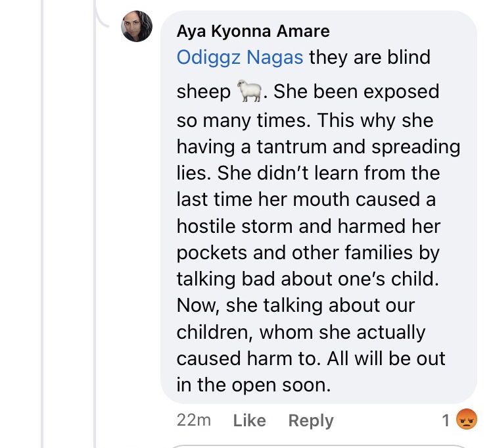Click the line "having a tantrum and spreading"
The height and width of the screenshot is (448, 493).
318,146
